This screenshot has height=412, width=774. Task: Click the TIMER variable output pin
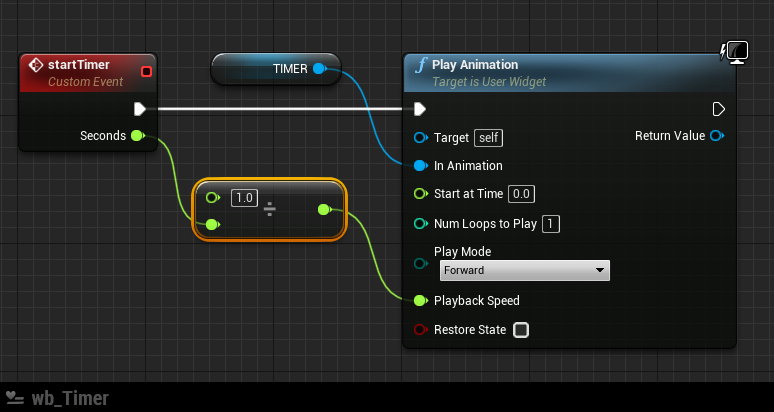click(319, 69)
